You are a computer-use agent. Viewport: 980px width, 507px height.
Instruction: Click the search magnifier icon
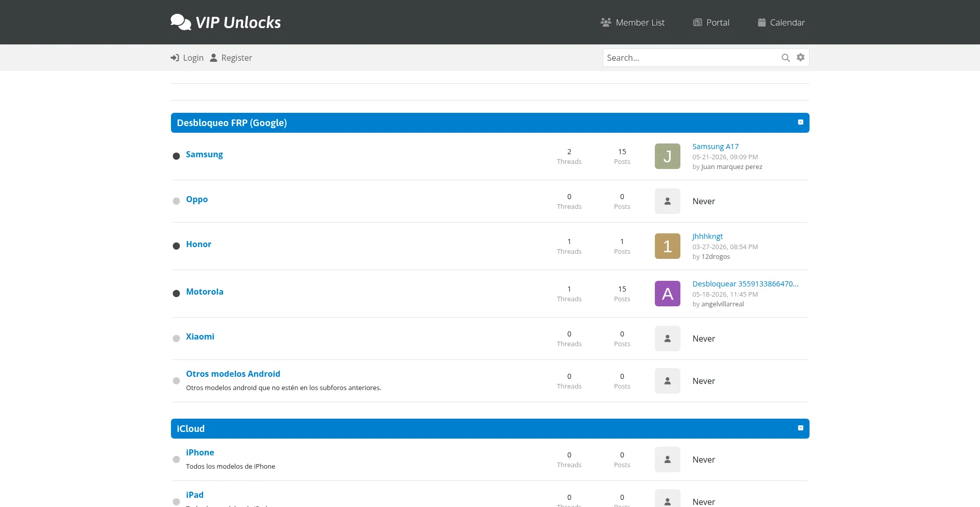pos(786,58)
